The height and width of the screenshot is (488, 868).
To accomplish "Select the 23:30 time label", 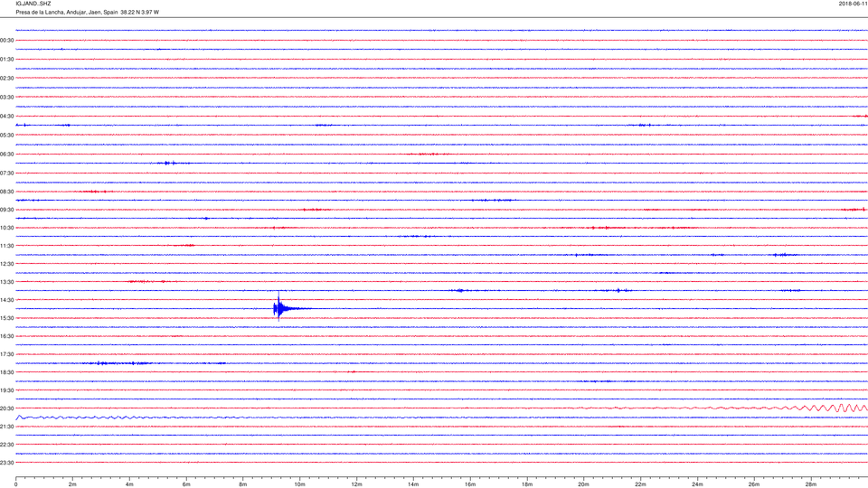I will click(x=7, y=463).
